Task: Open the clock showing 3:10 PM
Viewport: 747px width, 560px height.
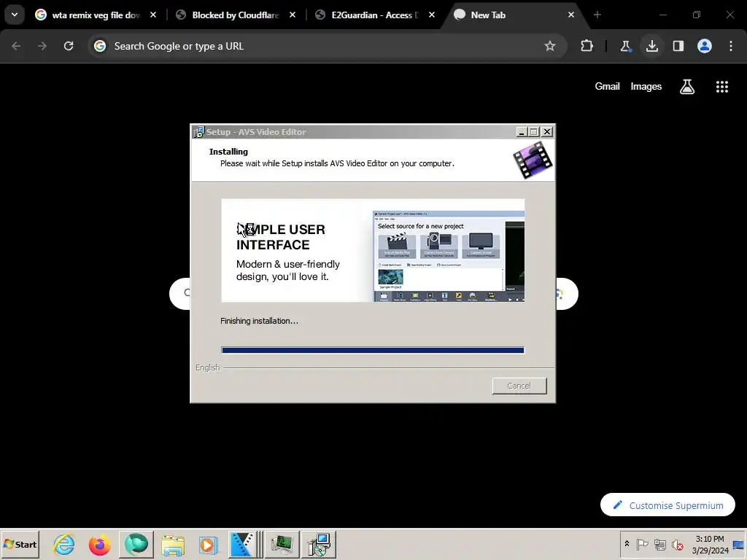Action: [710, 544]
